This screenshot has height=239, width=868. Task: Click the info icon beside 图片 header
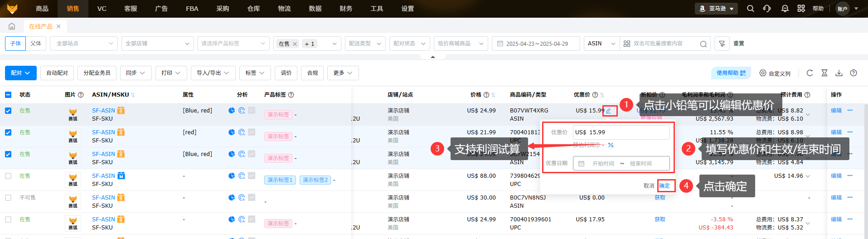81,95
